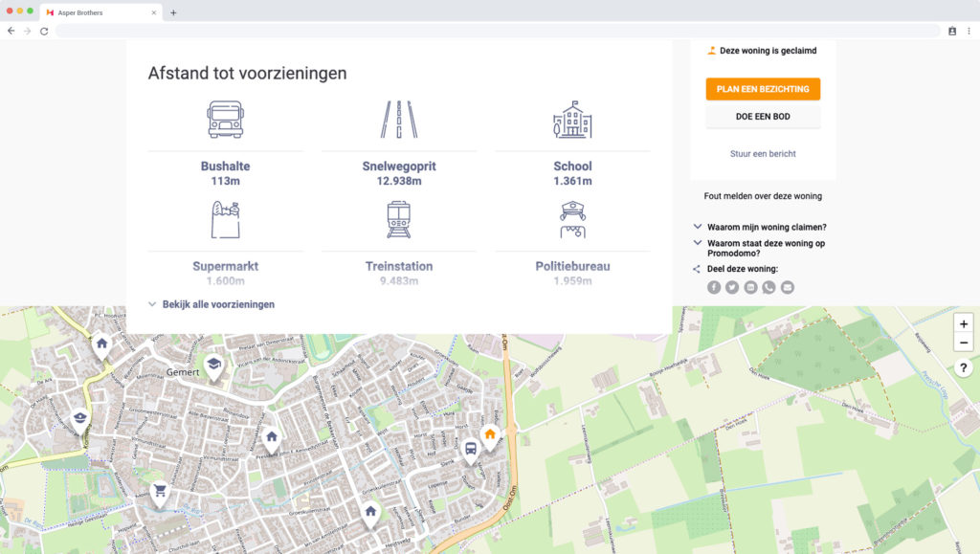
Task: Expand 'Bekijk alle voorzieningen'
Action: (x=211, y=304)
